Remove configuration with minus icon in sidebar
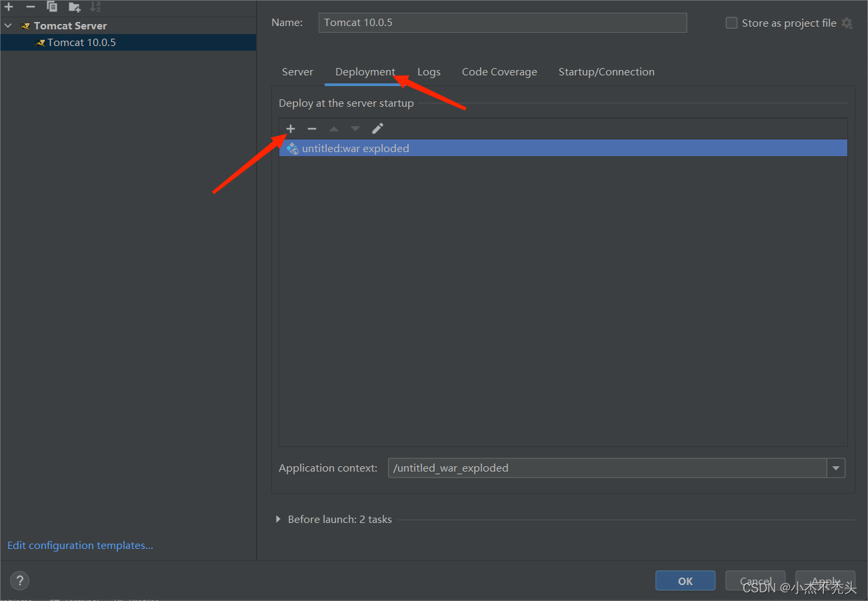The image size is (868, 601). (31, 7)
